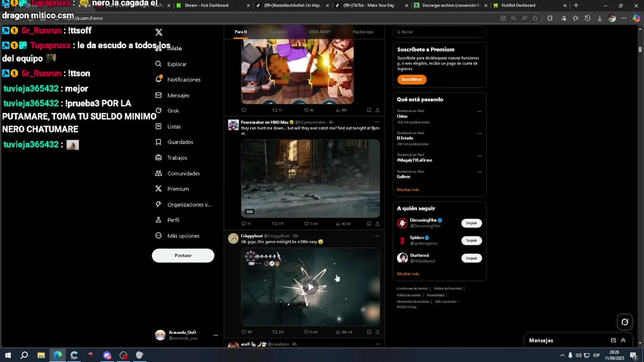Open Explorar in the X sidebar
The width and height of the screenshot is (644, 362).
[171, 64]
